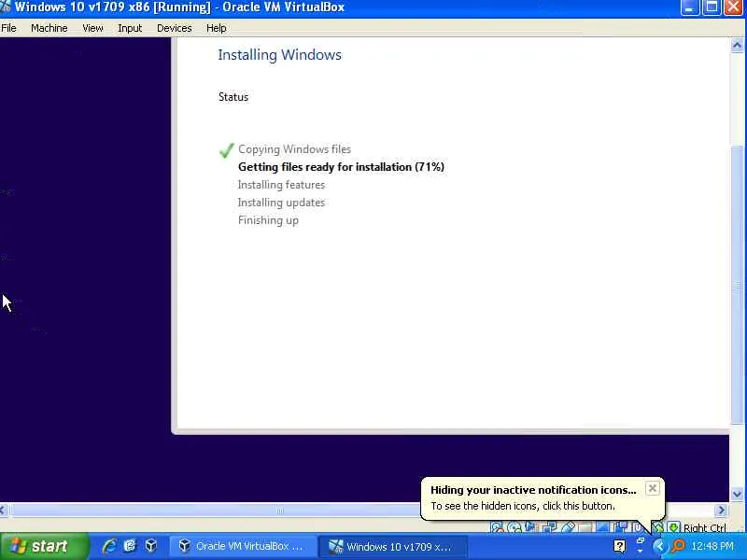Click the 'Installing Windows' heading
The height and width of the screenshot is (560, 747).
point(279,55)
